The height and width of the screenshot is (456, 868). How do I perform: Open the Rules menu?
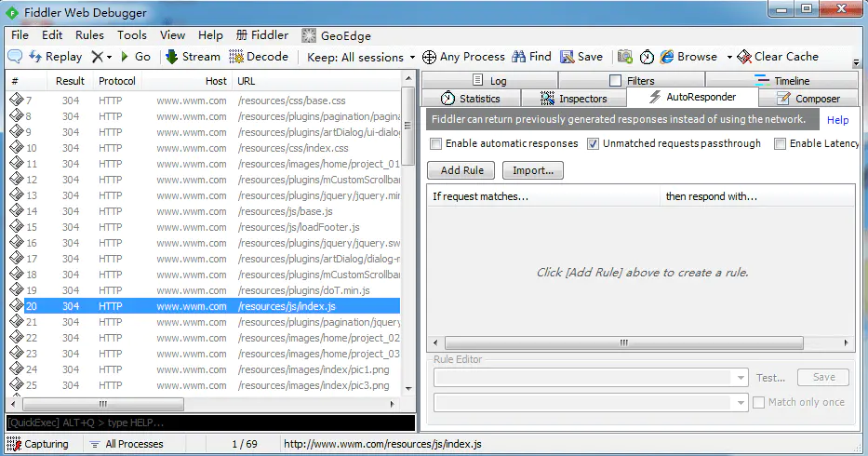(89, 35)
